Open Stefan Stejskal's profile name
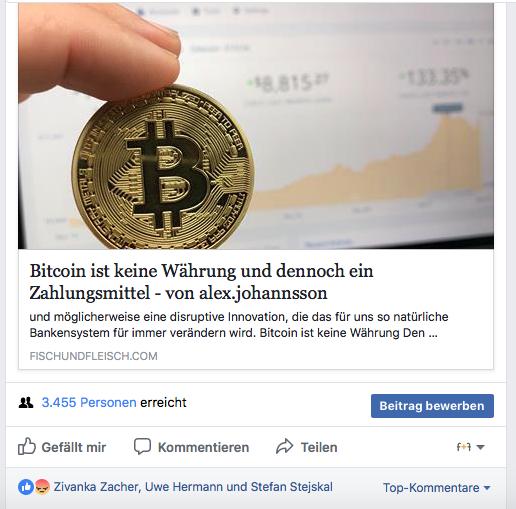The width and height of the screenshot is (516, 509). pyautogui.click(x=292, y=487)
